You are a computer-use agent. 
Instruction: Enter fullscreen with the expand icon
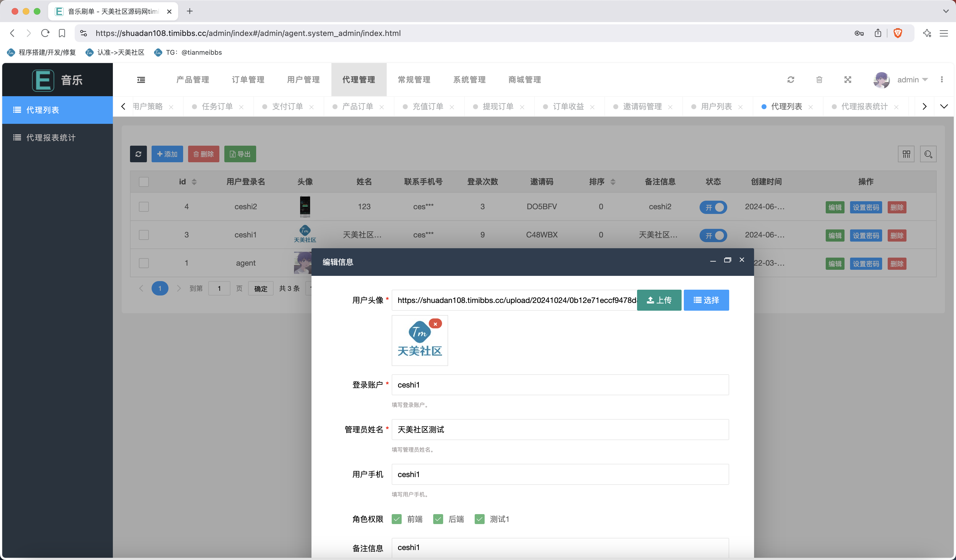848,80
